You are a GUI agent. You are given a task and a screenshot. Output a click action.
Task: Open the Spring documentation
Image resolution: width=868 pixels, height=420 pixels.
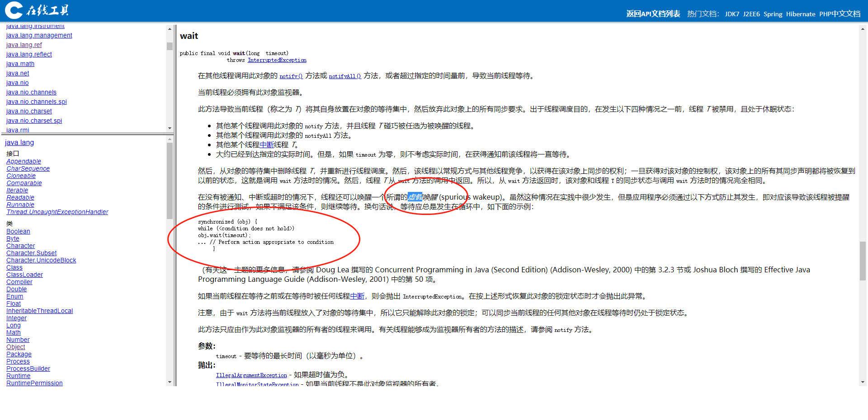[773, 14]
